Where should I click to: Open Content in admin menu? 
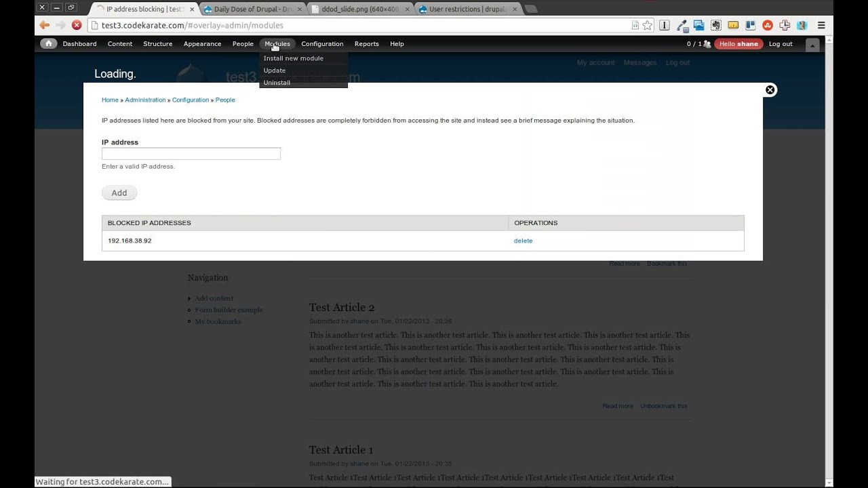pos(120,44)
